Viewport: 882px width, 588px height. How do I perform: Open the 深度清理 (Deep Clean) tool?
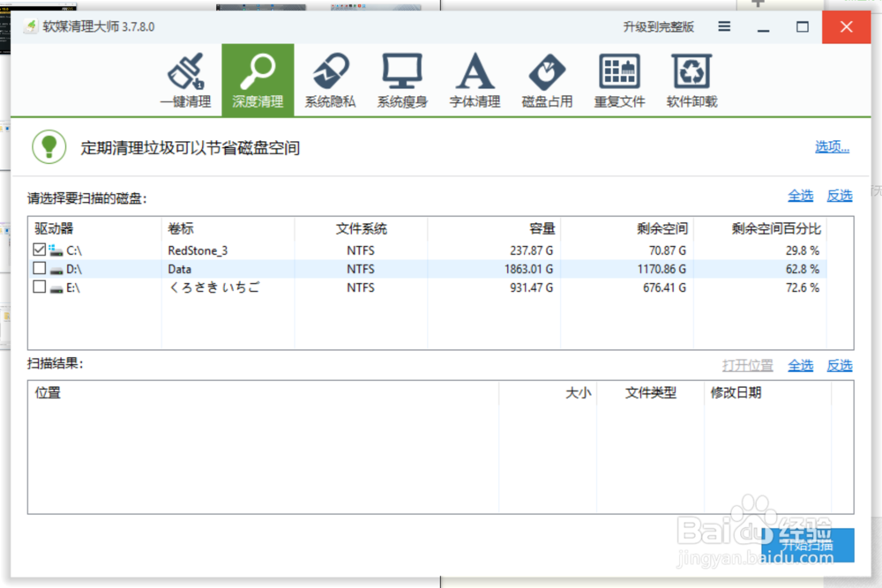click(x=258, y=79)
